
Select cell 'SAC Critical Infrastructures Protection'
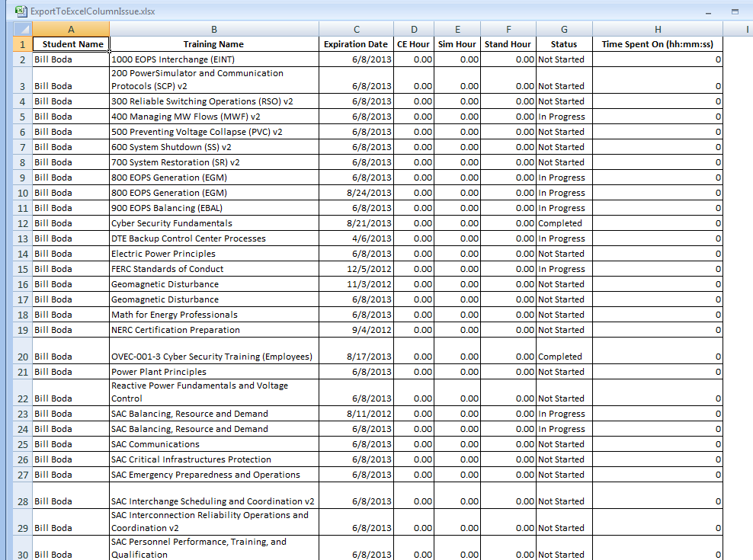click(x=214, y=459)
